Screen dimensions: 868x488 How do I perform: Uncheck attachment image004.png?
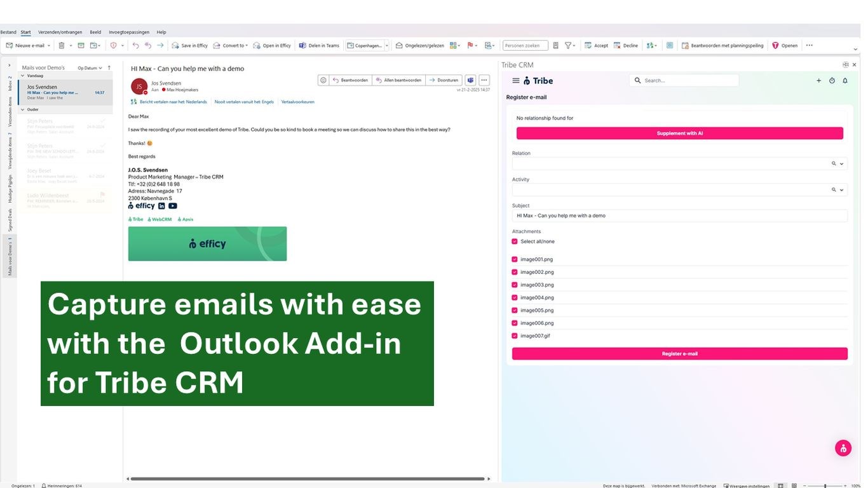click(x=515, y=297)
